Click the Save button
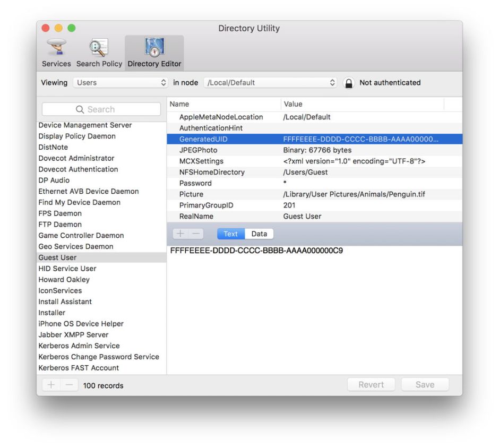Viewport: 499px width, 448px height. [425, 385]
